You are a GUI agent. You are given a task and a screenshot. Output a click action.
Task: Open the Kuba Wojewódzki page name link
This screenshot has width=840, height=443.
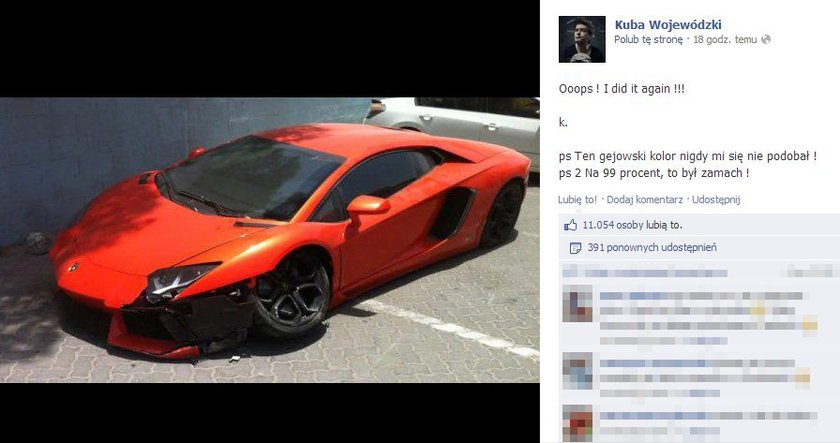pyautogui.click(x=668, y=24)
